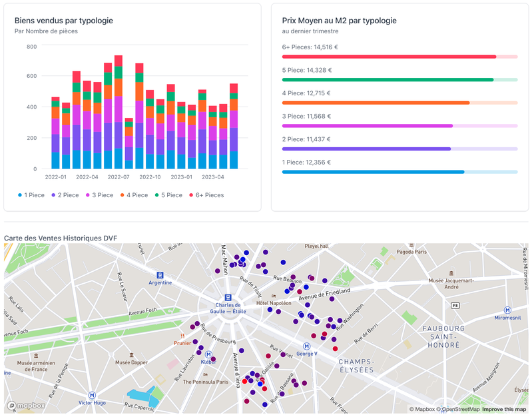Click the 6+ Pieces price progress bar
The image size is (532, 417).
coord(399,57)
